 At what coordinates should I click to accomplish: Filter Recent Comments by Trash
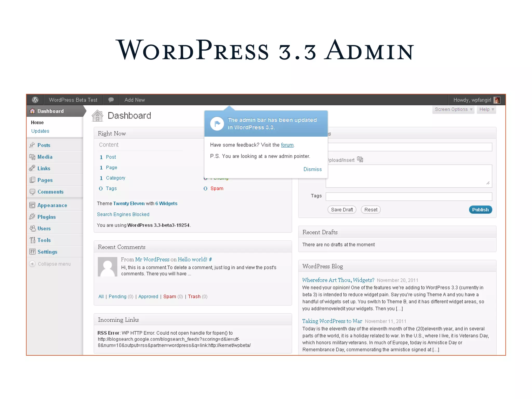click(x=194, y=296)
